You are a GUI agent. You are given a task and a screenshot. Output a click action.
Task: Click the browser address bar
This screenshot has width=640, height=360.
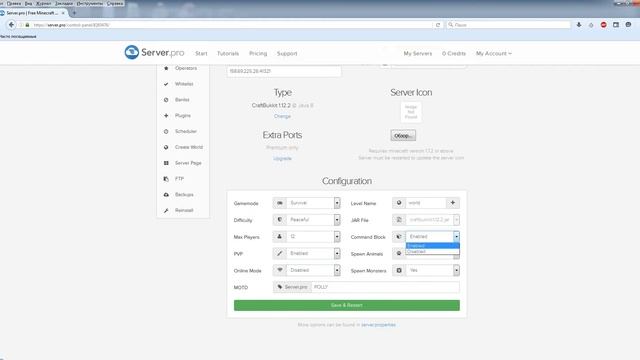pos(229,25)
